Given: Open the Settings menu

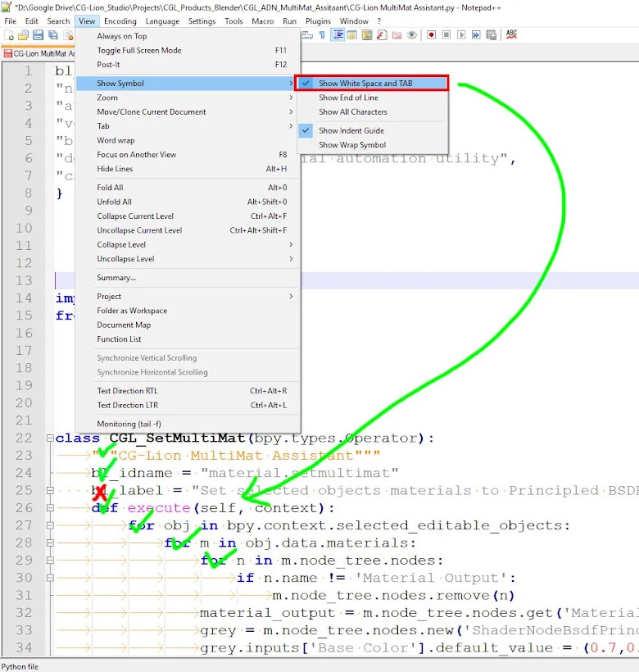Looking at the screenshot, I should click(202, 21).
